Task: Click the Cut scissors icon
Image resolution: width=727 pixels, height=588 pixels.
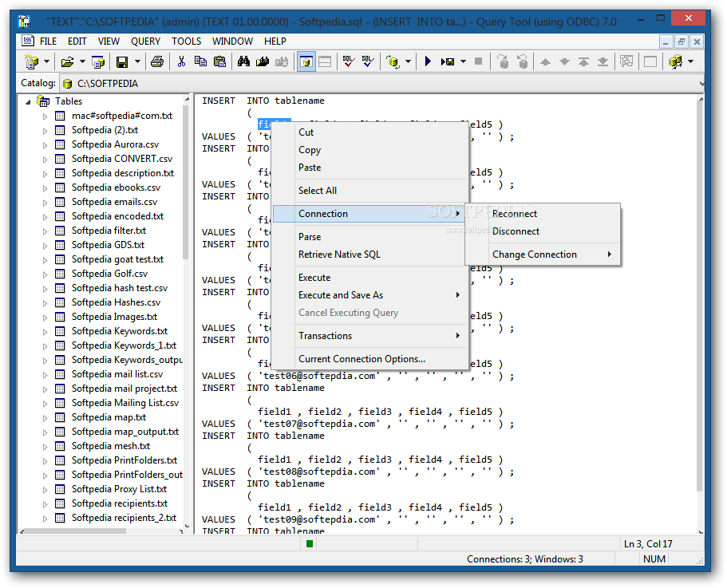Action: (181, 61)
